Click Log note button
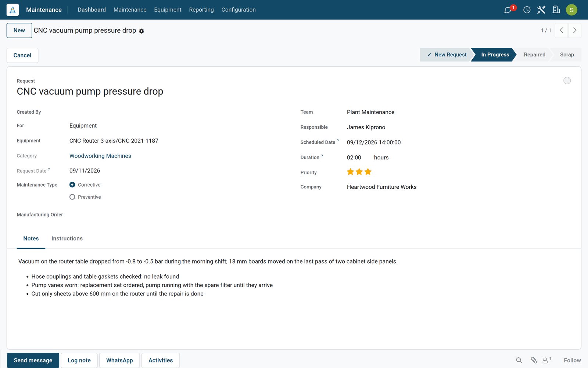Viewport: 588px width, 368px height. click(79, 360)
